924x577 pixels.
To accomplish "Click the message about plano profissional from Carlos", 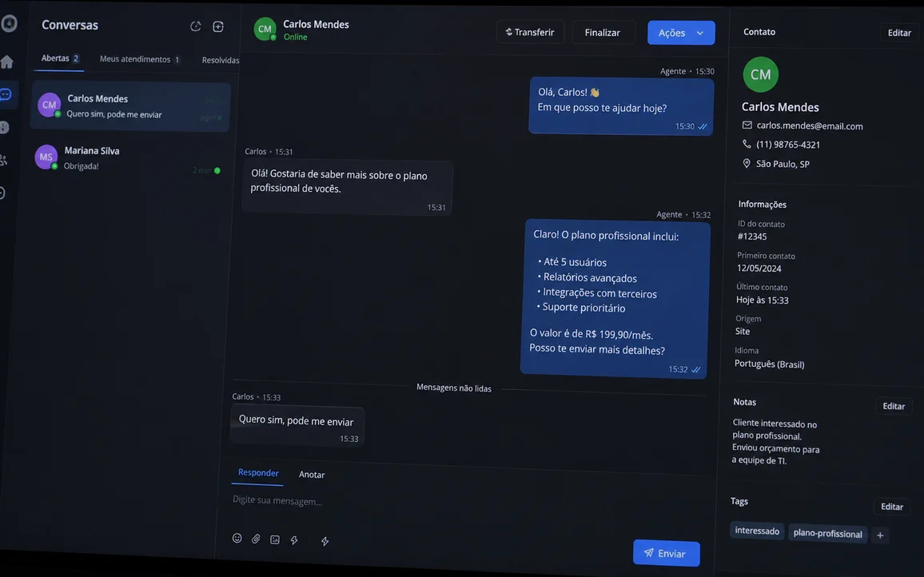I will 347,188.
